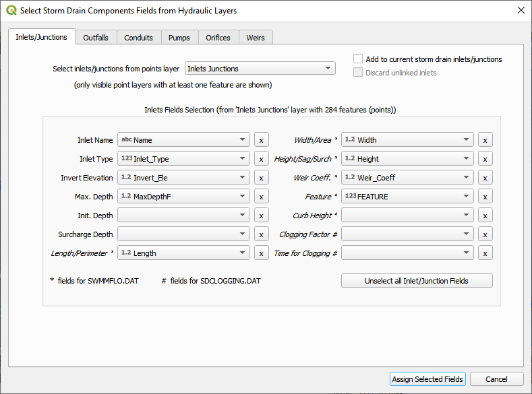This screenshot has height=394, width=532.
Task: Click x beside Width/Area dropdown
Action: point(485,140)
